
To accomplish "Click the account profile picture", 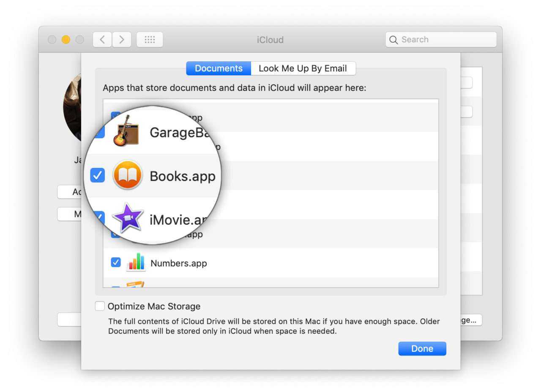I will (x=72, y=108).
